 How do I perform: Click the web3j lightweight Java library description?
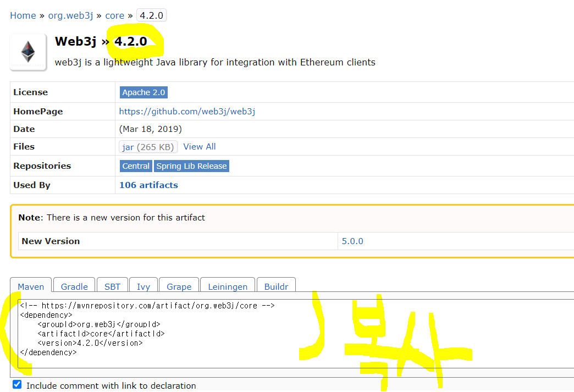click(215, 62)
